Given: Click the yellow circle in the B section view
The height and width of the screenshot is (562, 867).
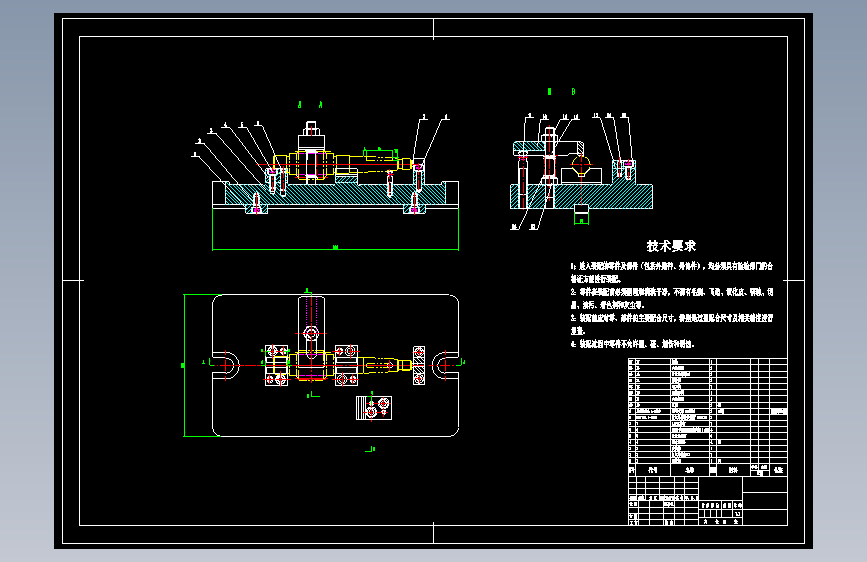Looking at the screenshot, I should click(x=581, y=164).
